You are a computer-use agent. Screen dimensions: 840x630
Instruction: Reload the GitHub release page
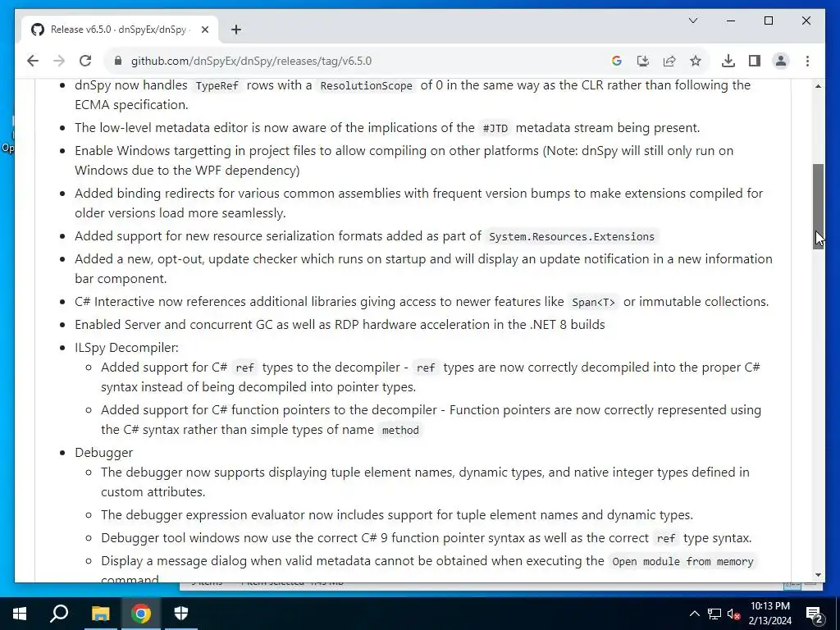(85, 61)
